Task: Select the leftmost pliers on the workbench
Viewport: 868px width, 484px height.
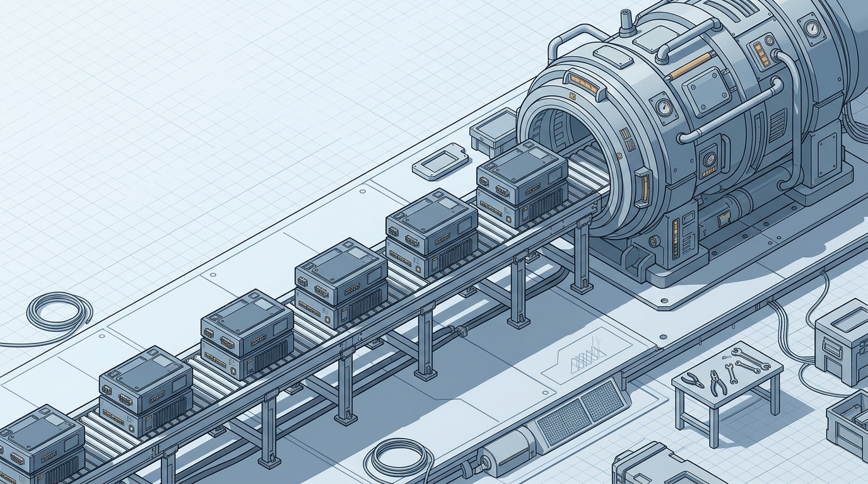Action: pyautogui.click(x=693, y=379)
